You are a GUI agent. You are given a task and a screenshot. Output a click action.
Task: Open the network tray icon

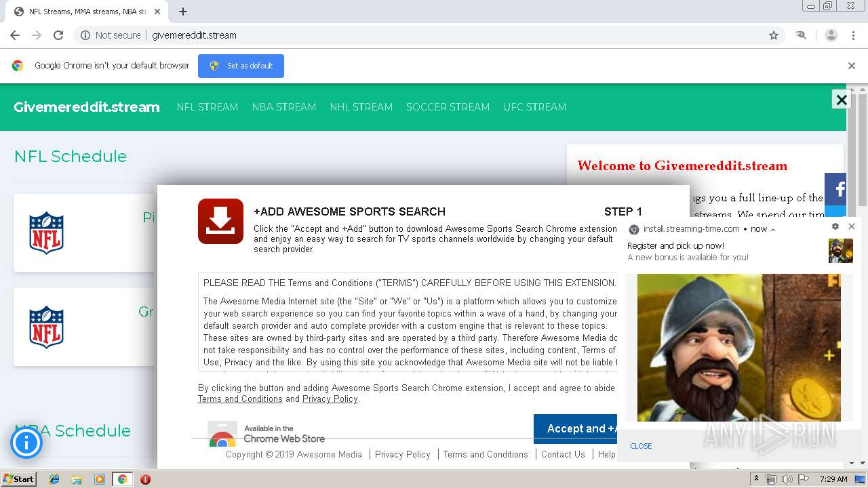click(x=771, y=479)
